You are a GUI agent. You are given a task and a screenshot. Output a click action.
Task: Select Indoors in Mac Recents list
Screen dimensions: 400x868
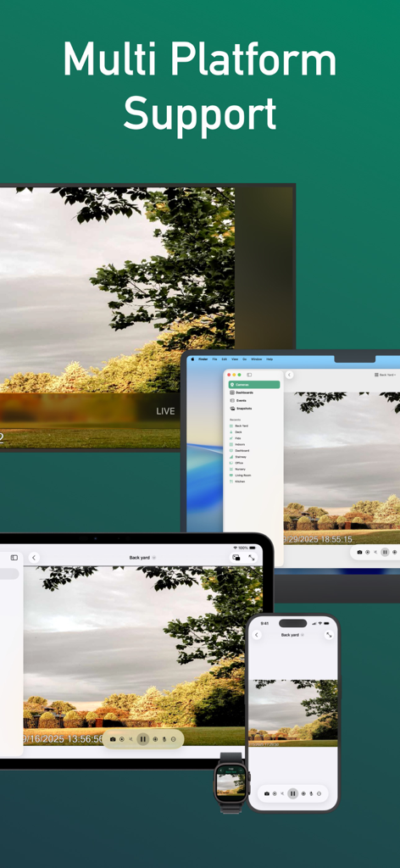238,444
